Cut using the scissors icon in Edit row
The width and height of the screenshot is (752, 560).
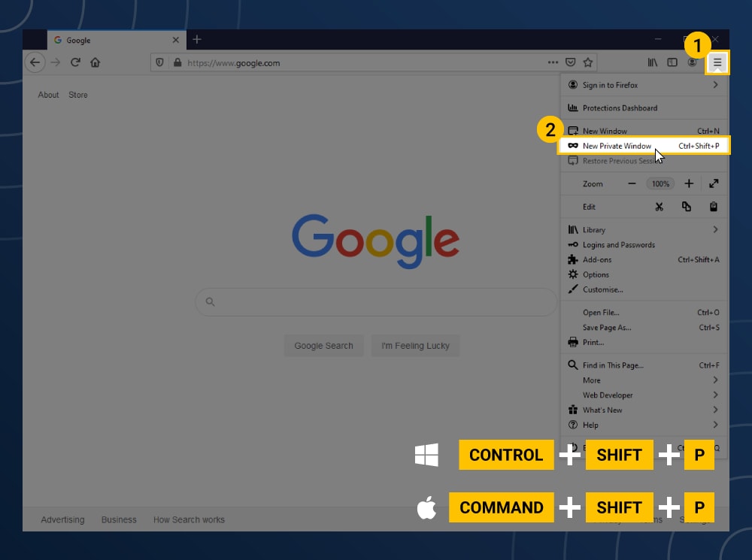coord(660,207)
